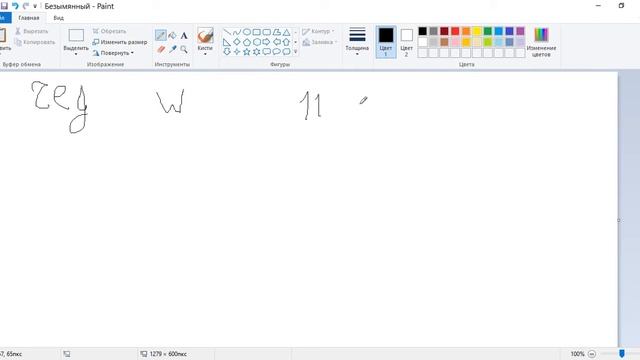Select the Text tool
Screen dimensions: 640x360
tap(184, 36)
